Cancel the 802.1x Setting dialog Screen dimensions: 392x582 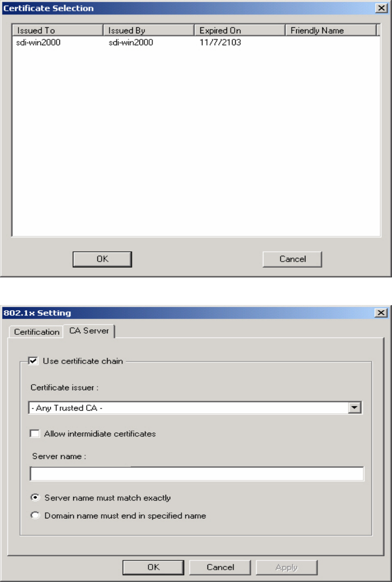point(220,567)
